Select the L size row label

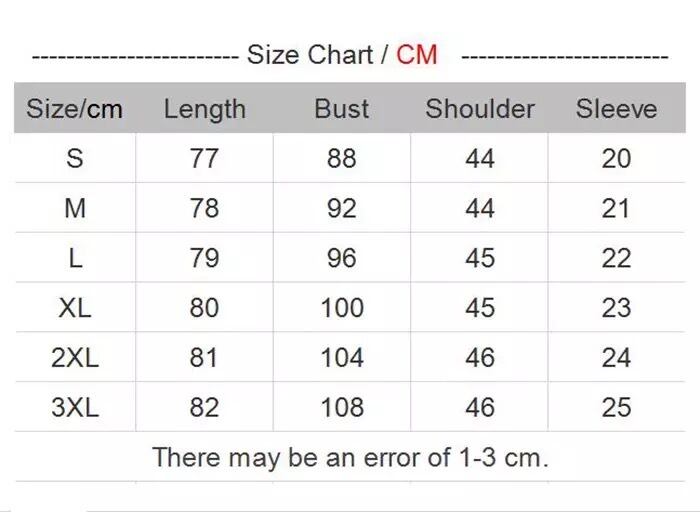(75, 258)
